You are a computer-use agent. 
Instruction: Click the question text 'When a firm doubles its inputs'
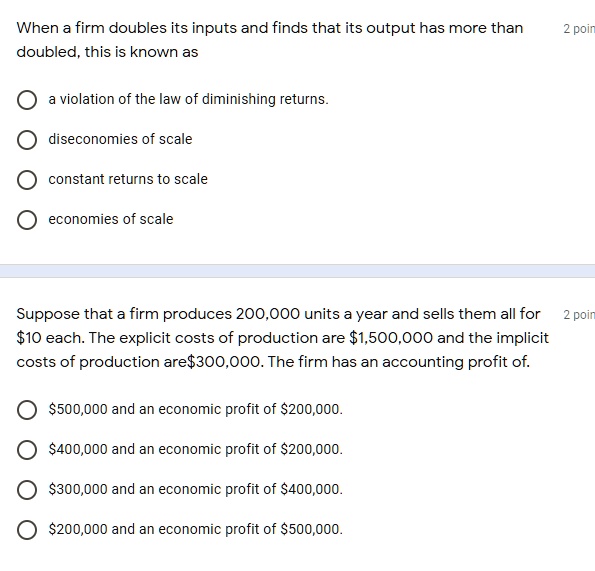(x=270, y=40)
